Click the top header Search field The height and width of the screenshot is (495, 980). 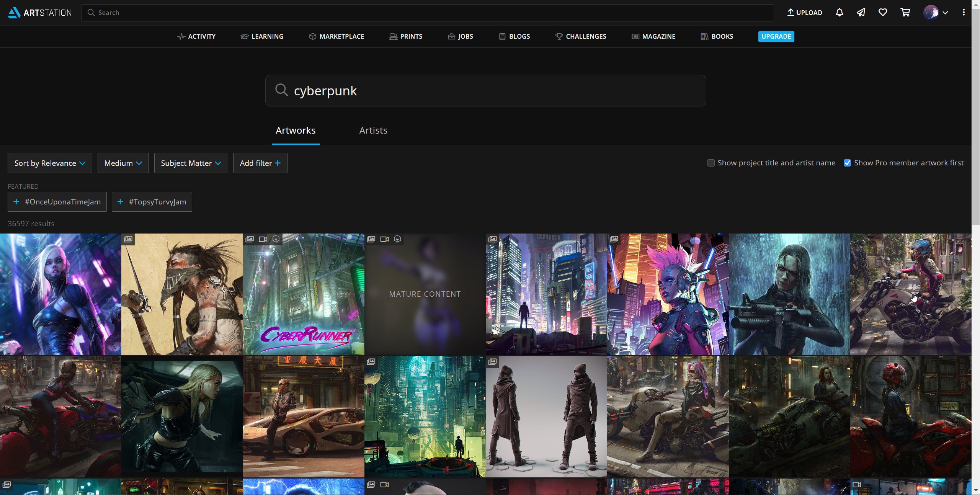[427, 13]
